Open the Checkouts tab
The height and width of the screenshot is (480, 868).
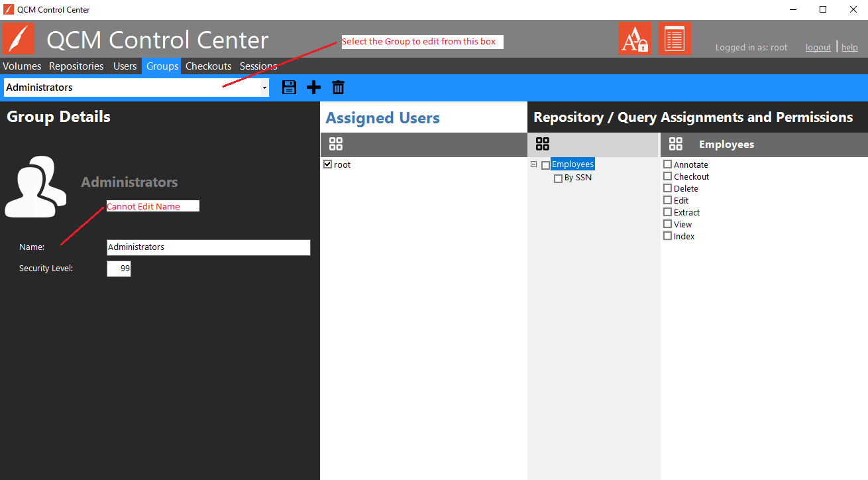coord(208,66)
